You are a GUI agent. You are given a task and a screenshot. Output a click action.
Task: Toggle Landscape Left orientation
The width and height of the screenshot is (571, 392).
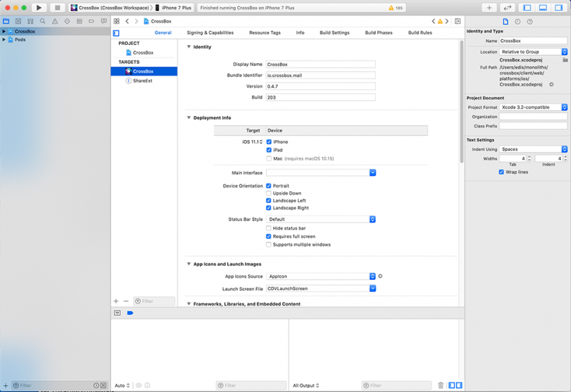pos(269,200)
